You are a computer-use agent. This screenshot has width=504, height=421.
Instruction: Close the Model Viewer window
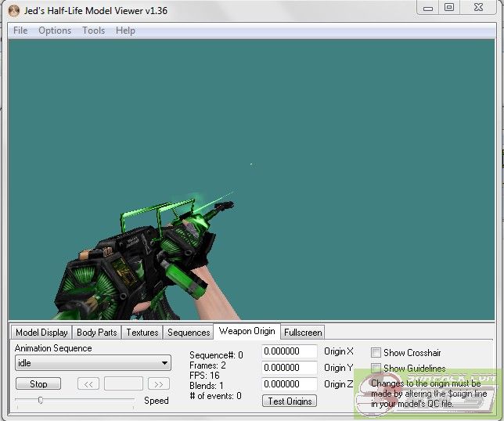(x=478, y=8)
